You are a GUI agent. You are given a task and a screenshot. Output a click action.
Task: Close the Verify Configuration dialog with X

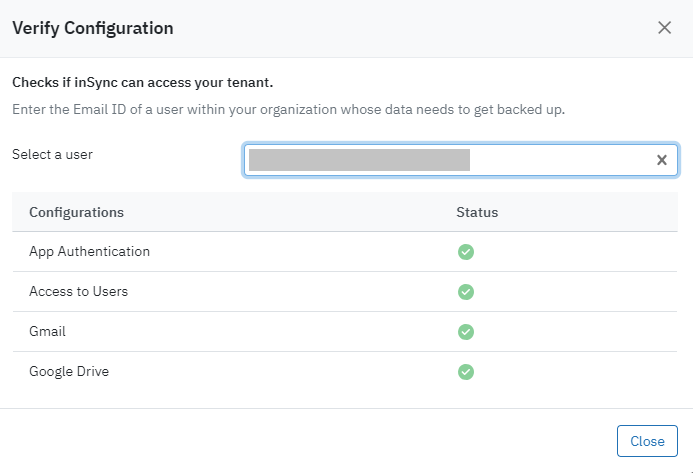pos(664,28)
